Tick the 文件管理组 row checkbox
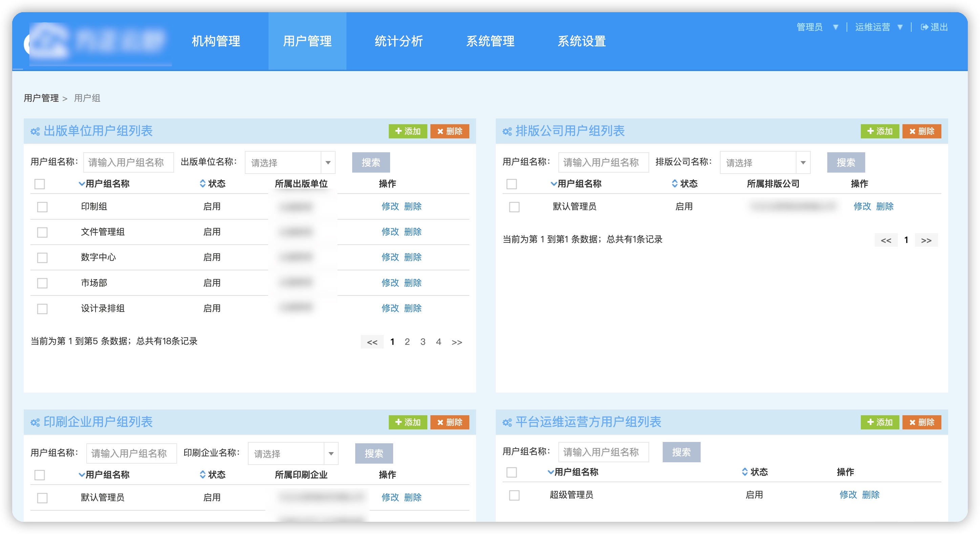The height and width of the screenshot is (534, 980). (x=42, y=232)
